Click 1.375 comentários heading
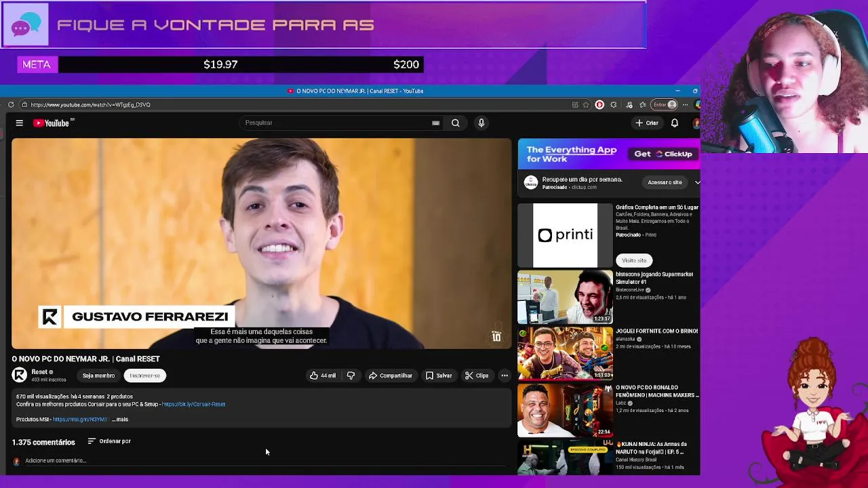 pos(43,442)
